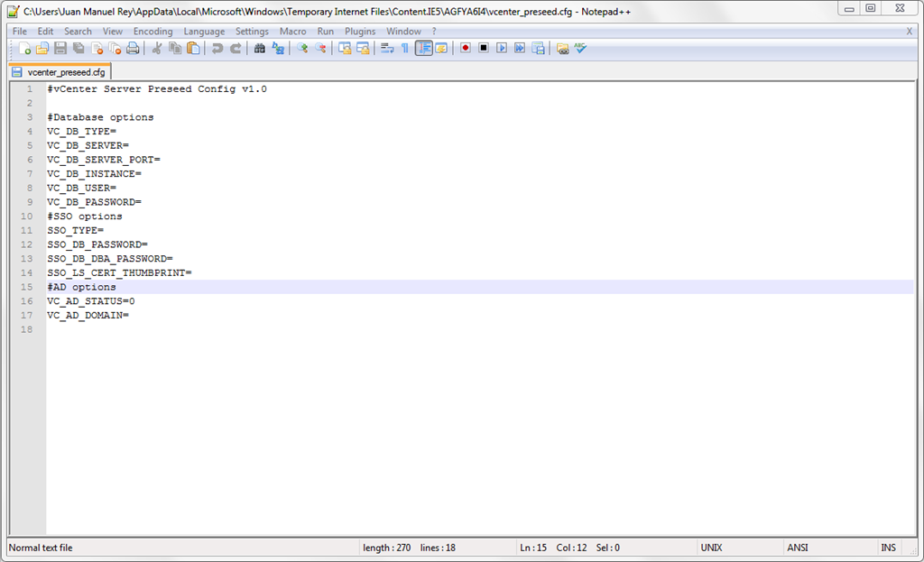Click the New file toolbar icon
Viewport: 924px width, 562px height.
[24, 48]
